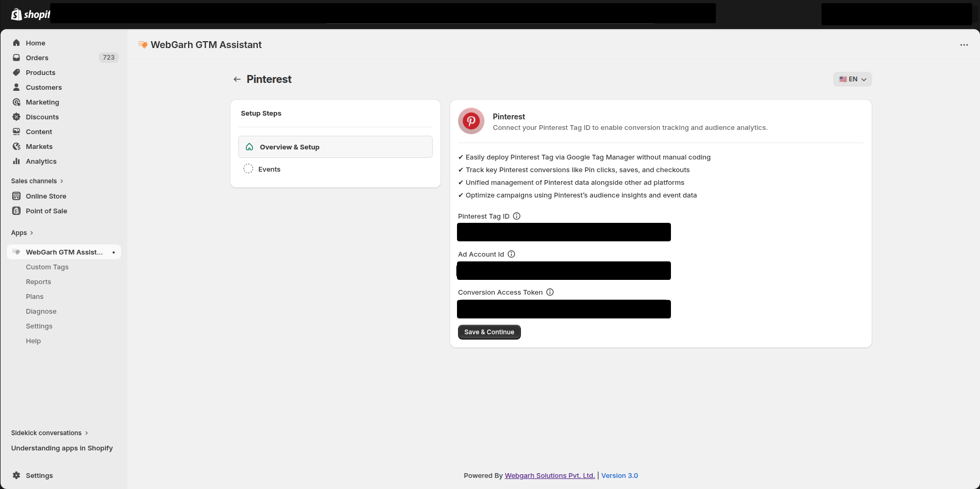
Task: Click the Point of Sale icon
Action: 16,211
